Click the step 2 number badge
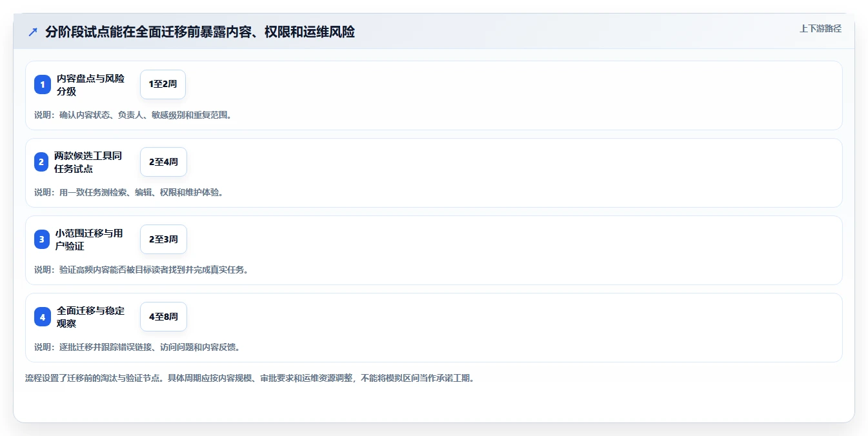The width and height of the screenshot is (868, 436). coord(42,162)
